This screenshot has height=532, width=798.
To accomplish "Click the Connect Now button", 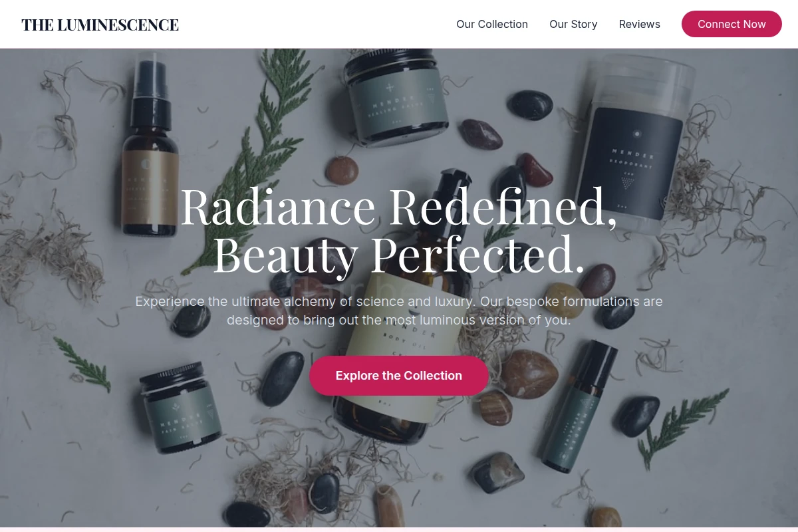I will point(731,24).
